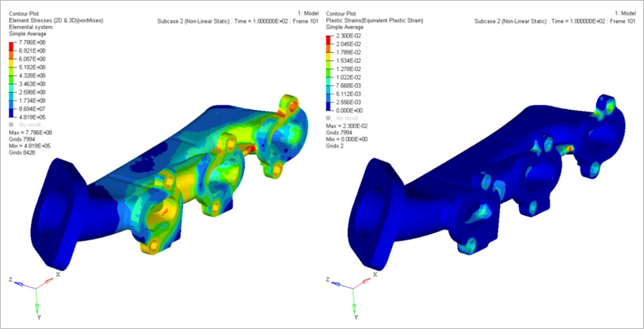This screenshot has height=329, width=644.
Task: Click the axis triad in the left plot
Action: 36,287
